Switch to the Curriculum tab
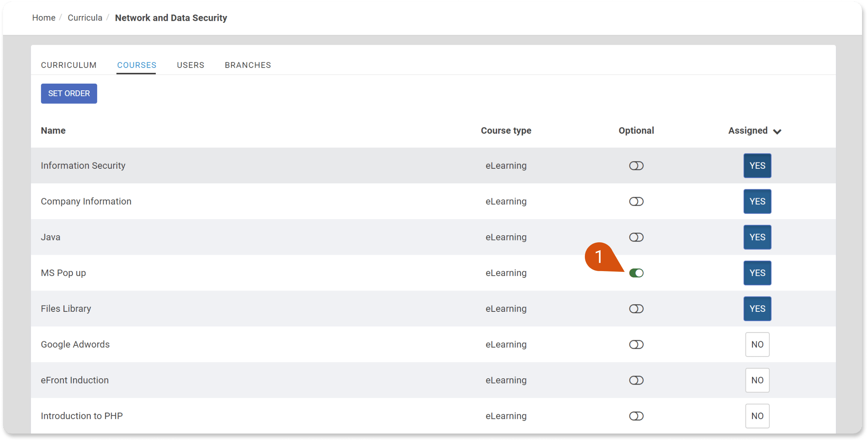868x441 pixels. point(69,65)
